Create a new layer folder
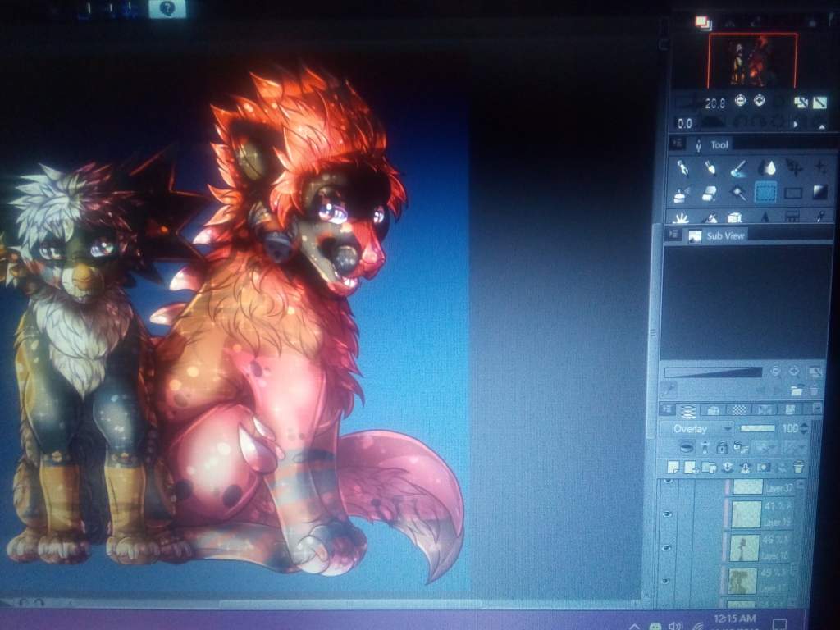The width and height of the screenshot is (840, 630). (x=709, y=467)
